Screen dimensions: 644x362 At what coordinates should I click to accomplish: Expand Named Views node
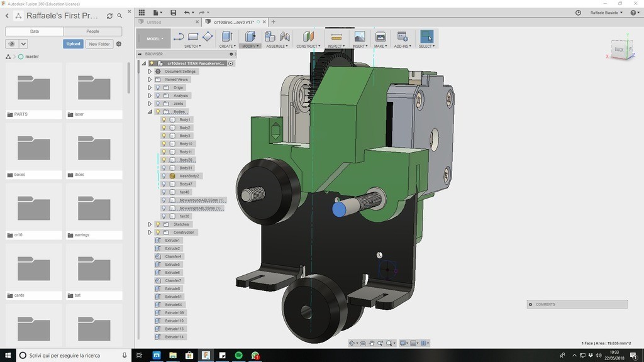coord(150,80)
